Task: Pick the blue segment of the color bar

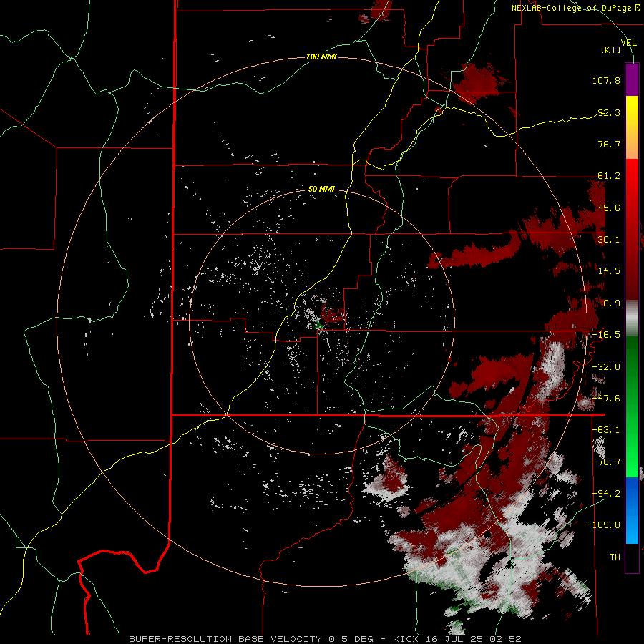Action: (632, 510)
